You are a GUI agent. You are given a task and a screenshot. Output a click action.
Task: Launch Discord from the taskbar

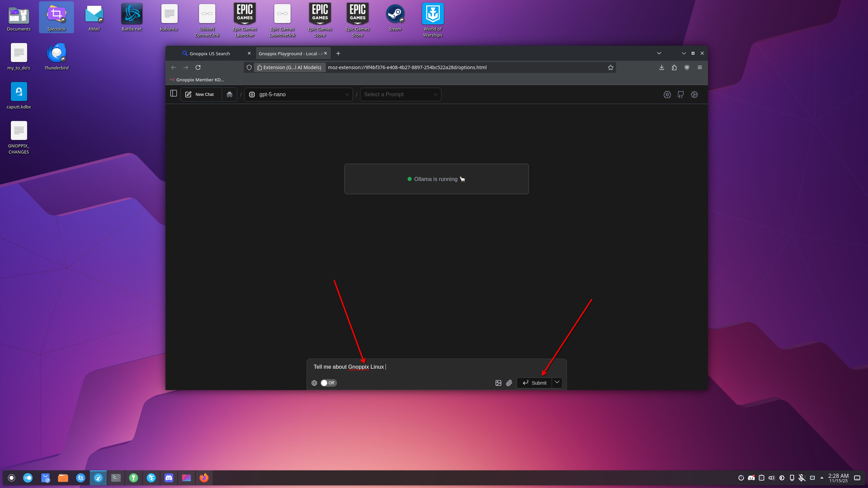169,478
